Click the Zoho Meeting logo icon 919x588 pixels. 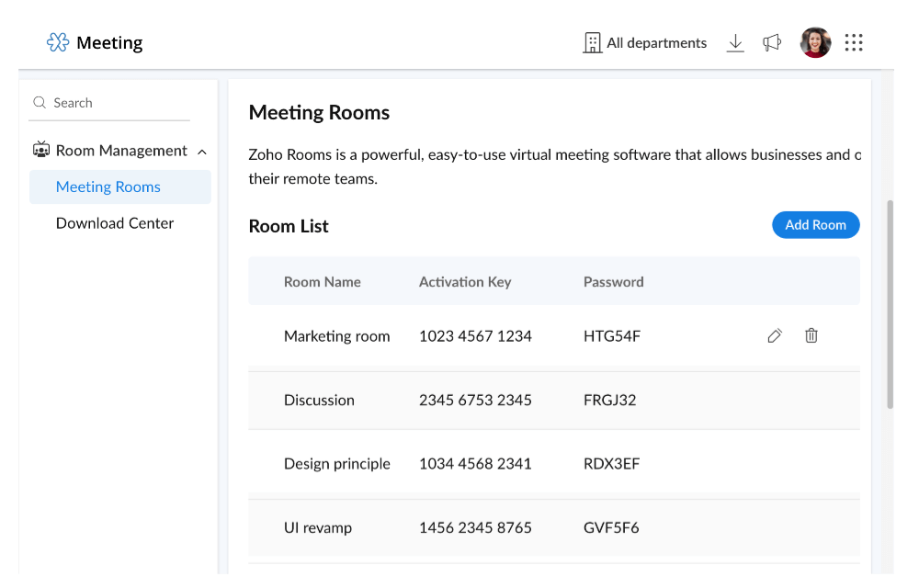pyautogui.click(x=58, y=42)
